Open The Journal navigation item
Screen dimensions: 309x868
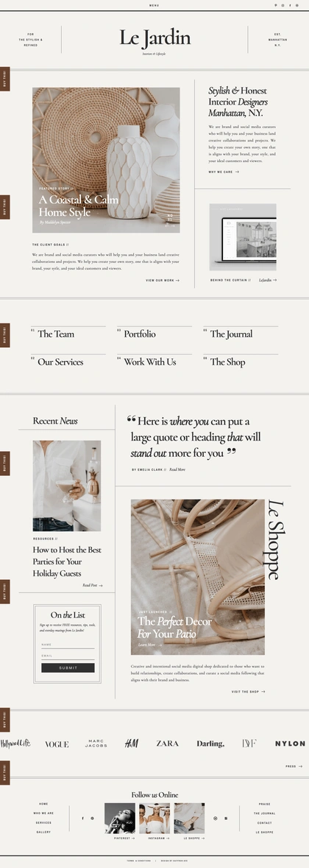pyautogui.click(x=231, y=334)
